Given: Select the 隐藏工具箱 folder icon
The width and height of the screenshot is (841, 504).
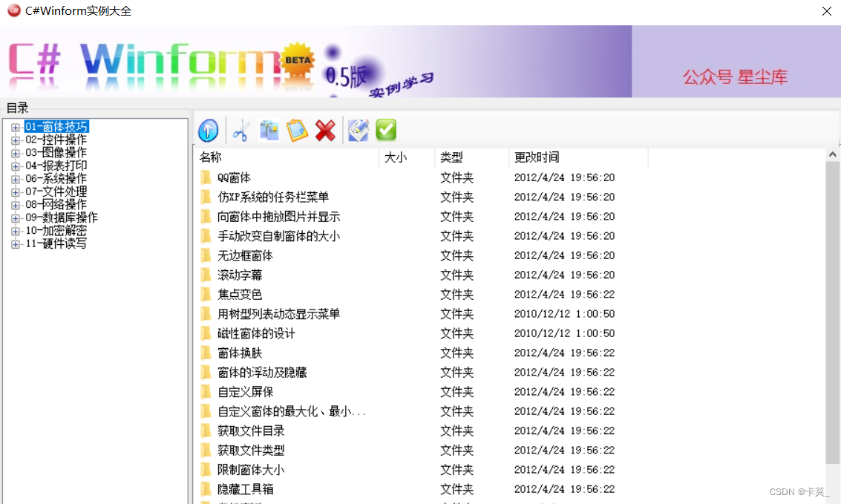Looking at the screenshot, I should click(206, 489).
